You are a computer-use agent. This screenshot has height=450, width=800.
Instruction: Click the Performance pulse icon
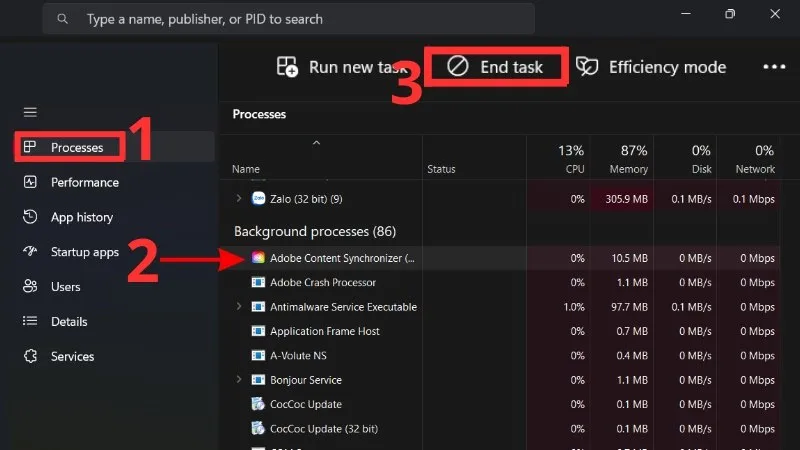[30, 182]
